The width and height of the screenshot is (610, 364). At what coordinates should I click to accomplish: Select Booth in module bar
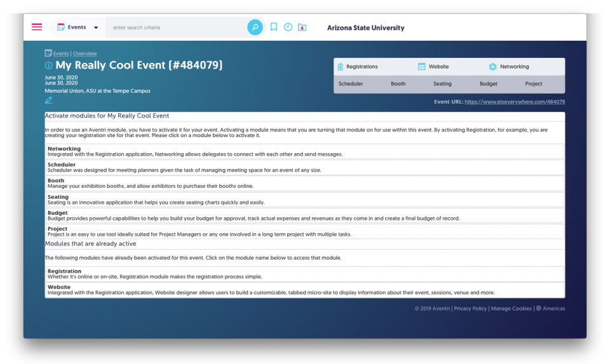click(x=398, y=84)
